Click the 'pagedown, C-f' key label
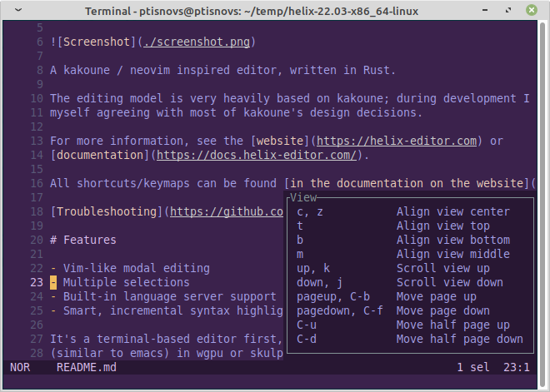 340,310
